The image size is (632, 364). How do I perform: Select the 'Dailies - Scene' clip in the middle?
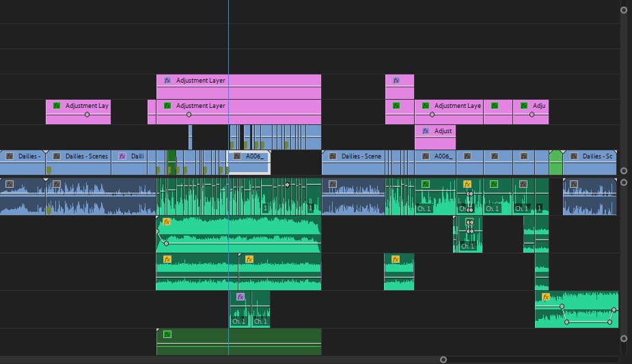pos(353,163)
